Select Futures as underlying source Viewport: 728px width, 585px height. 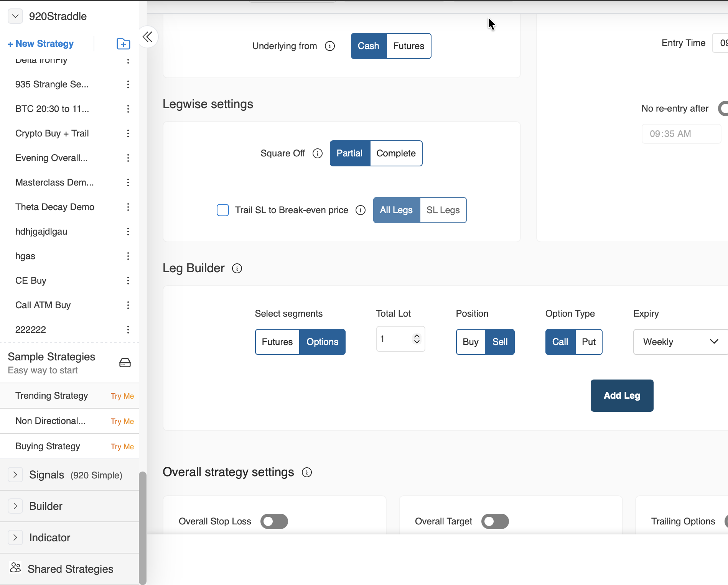coord(408,46)
